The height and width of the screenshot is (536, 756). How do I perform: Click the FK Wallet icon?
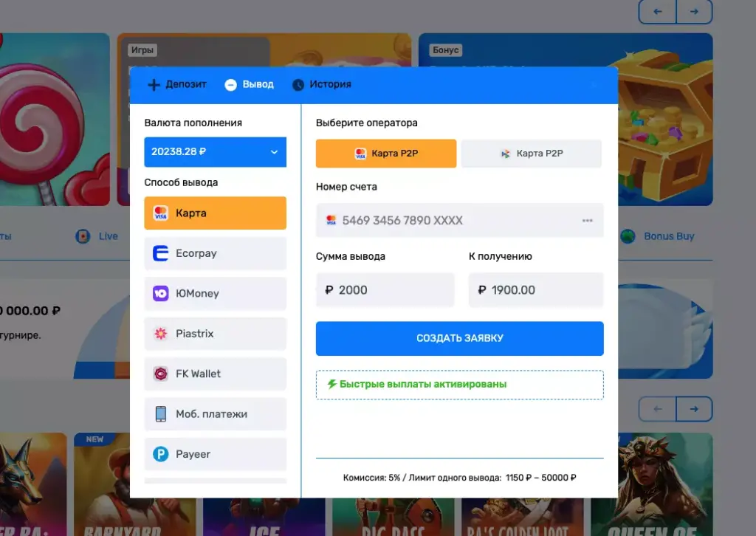[x=160, y=374]
